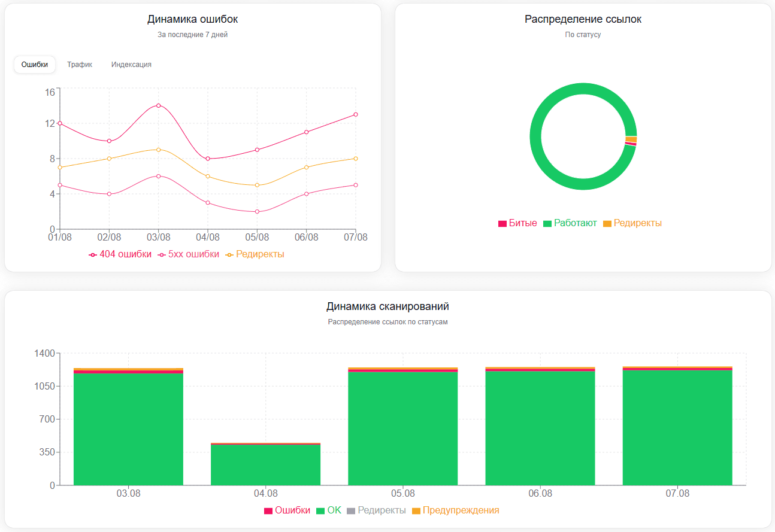Toggle the 5xx ошибки legend item
The width and height of the screenshot is (775, 532).
click(189, 254)
